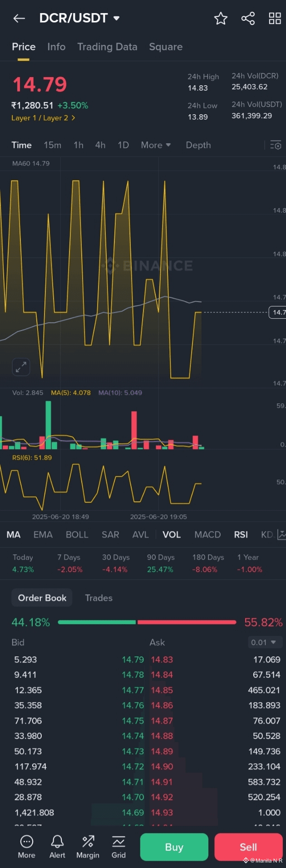This screenshot has width=286, height=868.
Task: Add DCR/USDT to favorites with star icon
Action: pyautogui.click(x=221, y=18)
